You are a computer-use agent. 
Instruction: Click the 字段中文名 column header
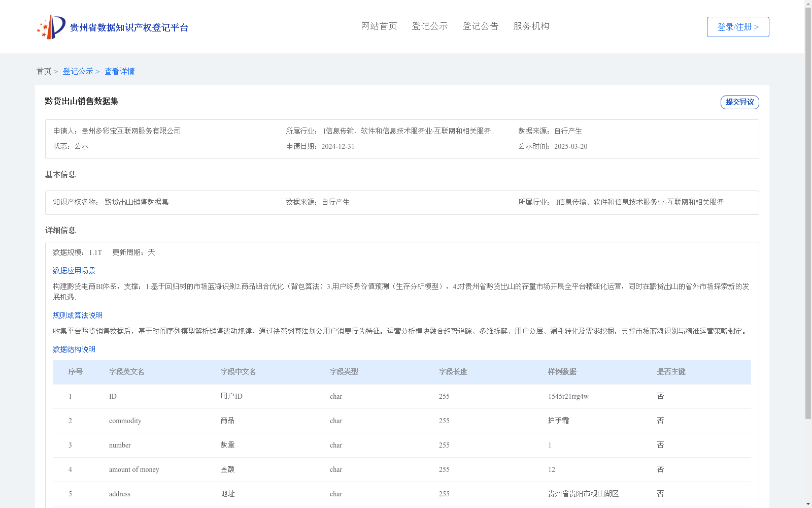tap(238, 372)
